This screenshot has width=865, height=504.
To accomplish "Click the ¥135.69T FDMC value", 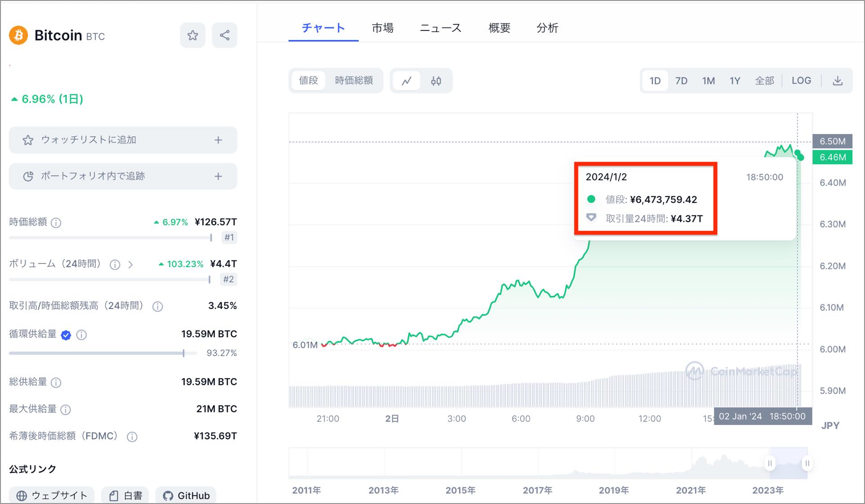I will point(215,436).
